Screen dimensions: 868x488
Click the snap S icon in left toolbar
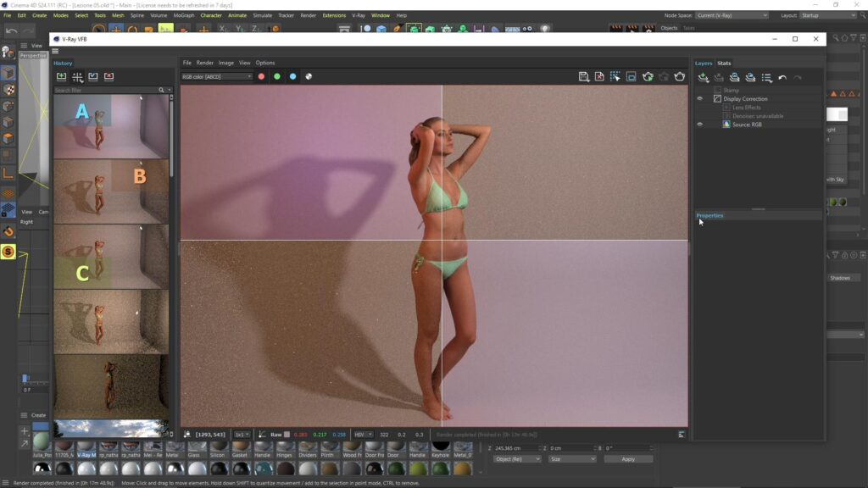click(x=8, y=252)
